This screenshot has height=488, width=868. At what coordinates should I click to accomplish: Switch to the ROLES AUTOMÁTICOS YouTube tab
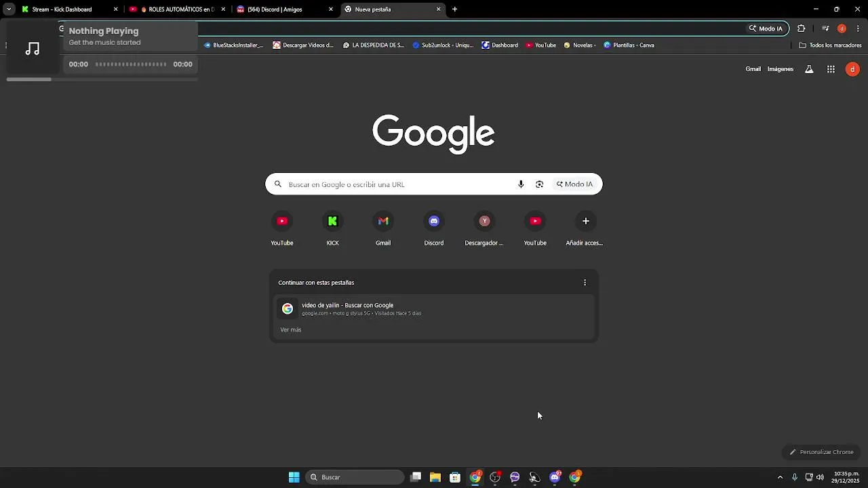click(x=177, y=9)
